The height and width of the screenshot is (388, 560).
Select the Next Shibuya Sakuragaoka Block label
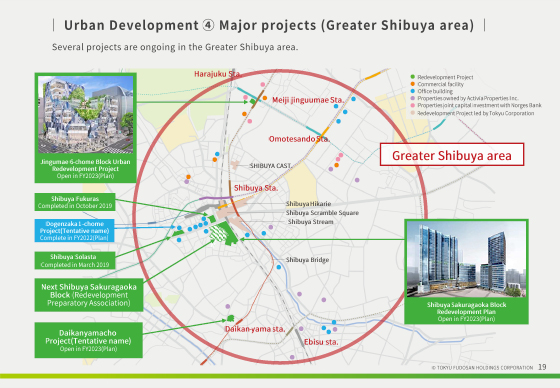[x=89, y=295]
